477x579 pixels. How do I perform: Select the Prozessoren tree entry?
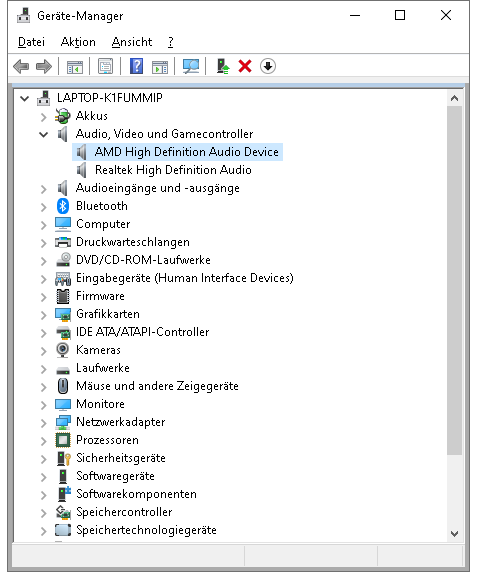click(x=107, y=440)
